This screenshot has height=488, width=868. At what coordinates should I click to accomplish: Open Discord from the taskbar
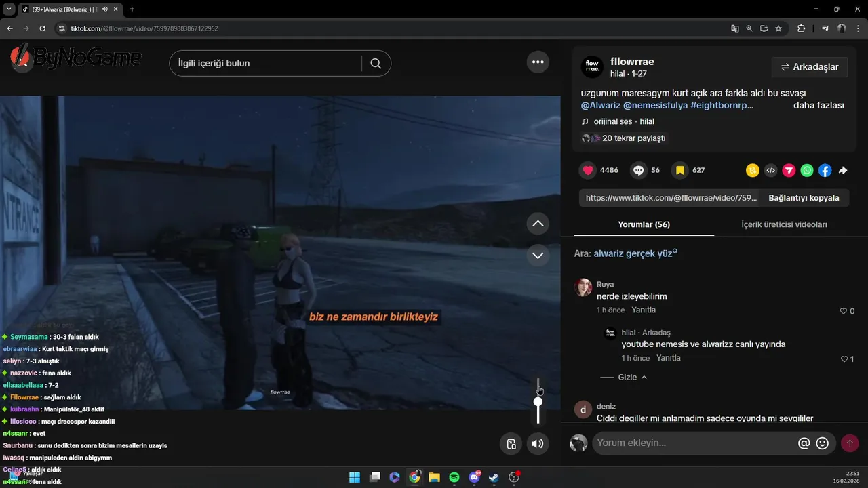click(475, 477)
